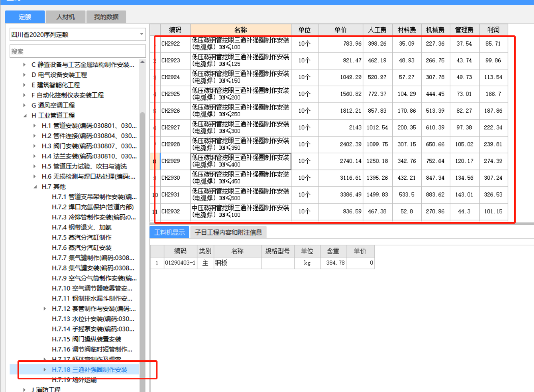This screenshot has height=392, width=534.
Task: Select tree item H.7.5 蒸汽分汽缸制作
Action: [x=81, y=237]
